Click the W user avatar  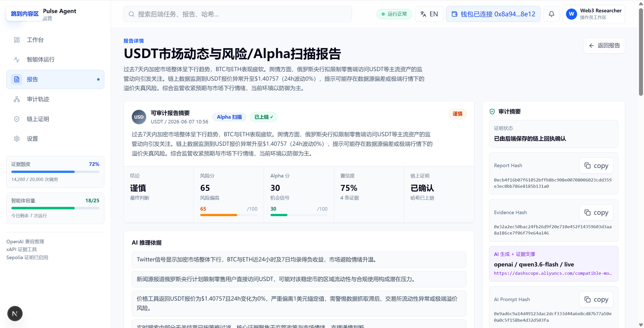572,14
